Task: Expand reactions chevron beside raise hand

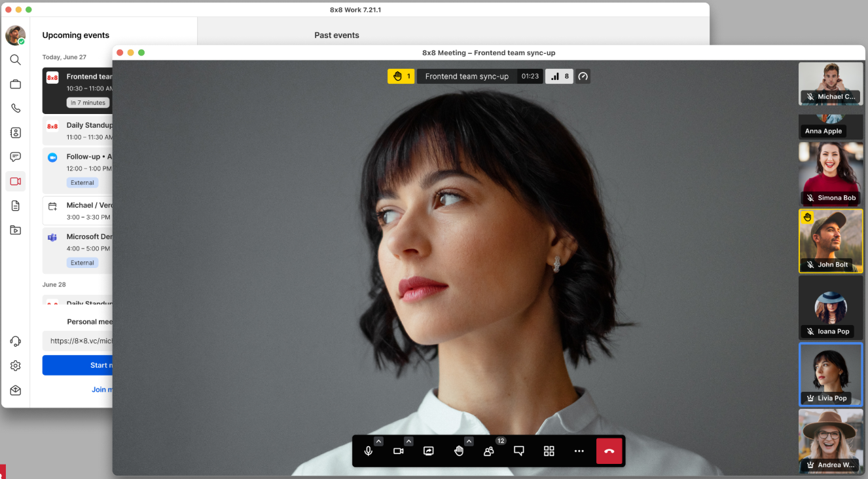Action: click(x=469, y=442)
